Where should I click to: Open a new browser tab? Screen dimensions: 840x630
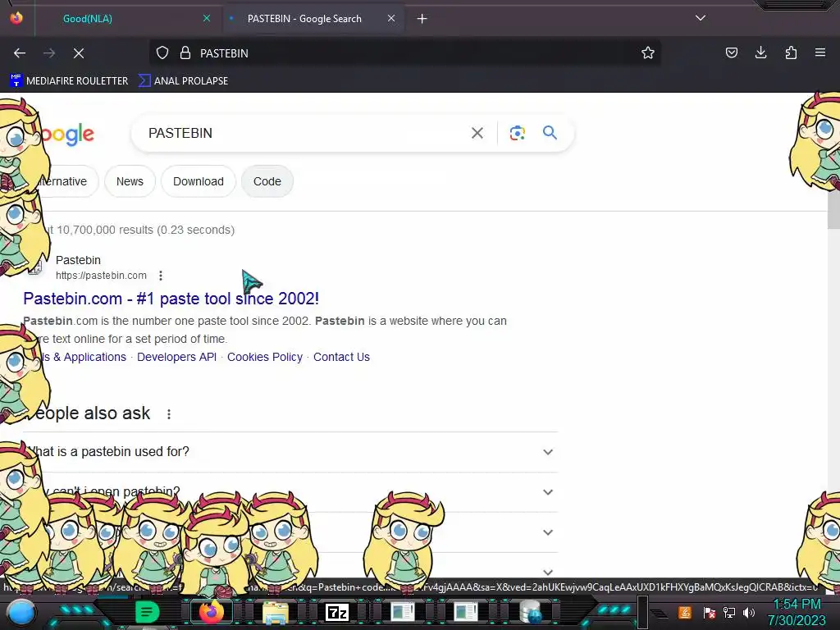422,19
